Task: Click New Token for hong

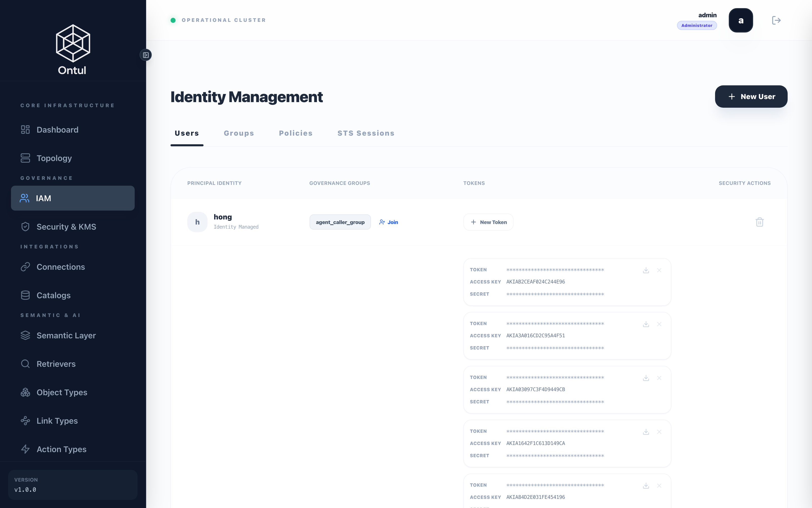Action: tap(488, 222)
